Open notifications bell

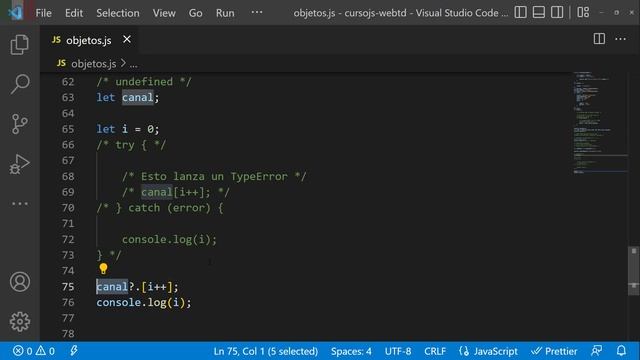click(621, 351)
